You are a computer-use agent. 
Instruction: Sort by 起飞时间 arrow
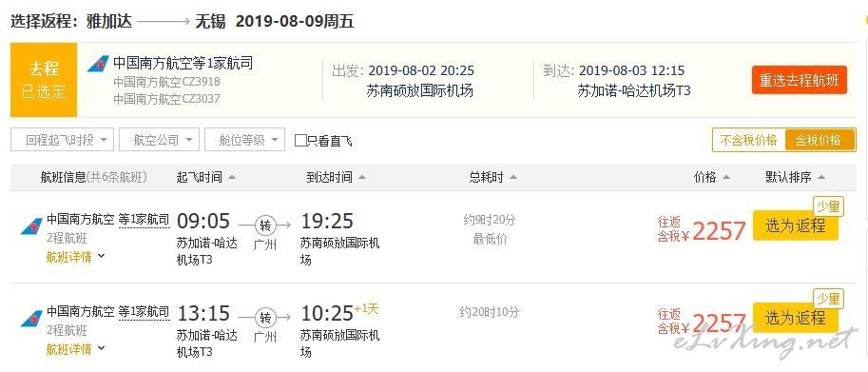click(232, 178)
